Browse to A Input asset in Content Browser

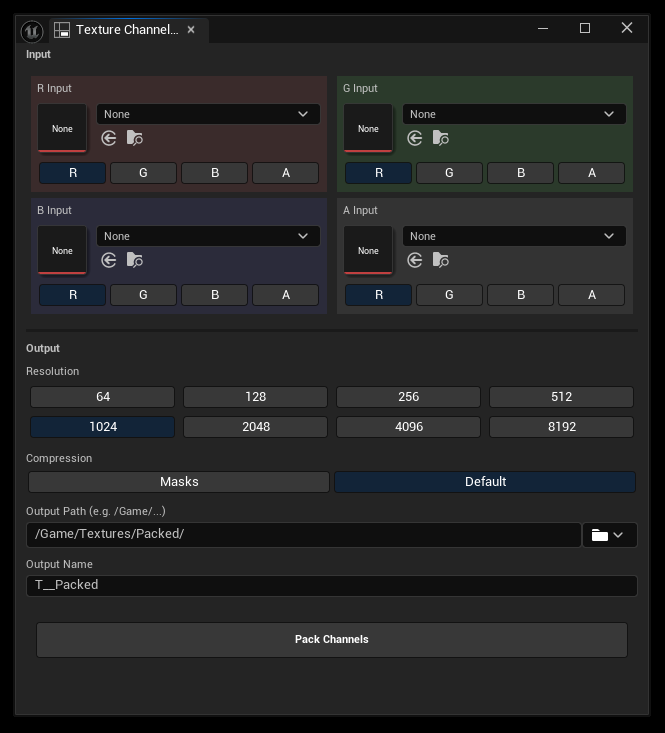(441, 260)
